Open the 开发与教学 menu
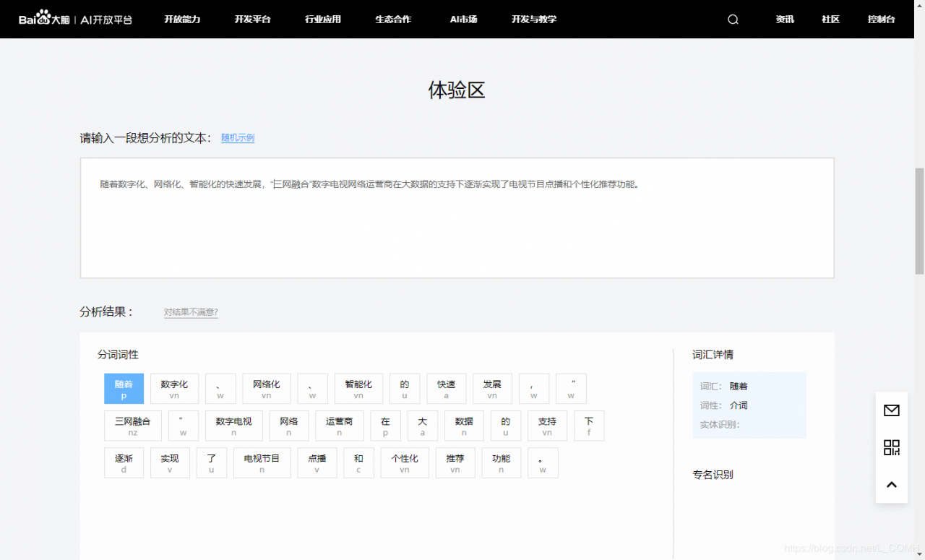Viewport: 925px width, 560px height. (x=534, y=20)
